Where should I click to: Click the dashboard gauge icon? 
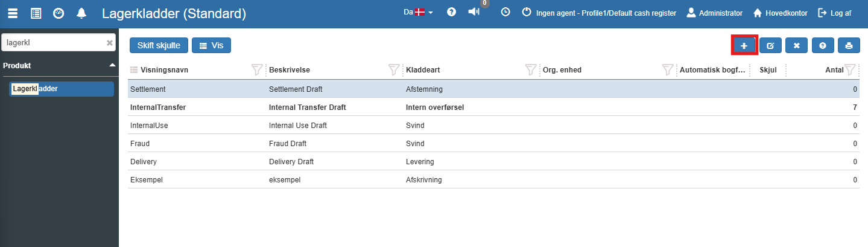click(x=59, y=13)
